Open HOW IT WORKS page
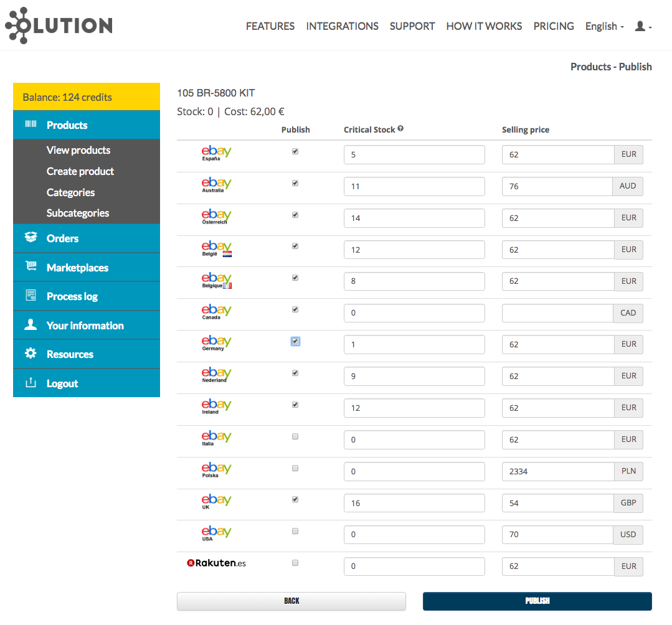The height and width of the screenshot is (625, 672). (x=484, y=26)
